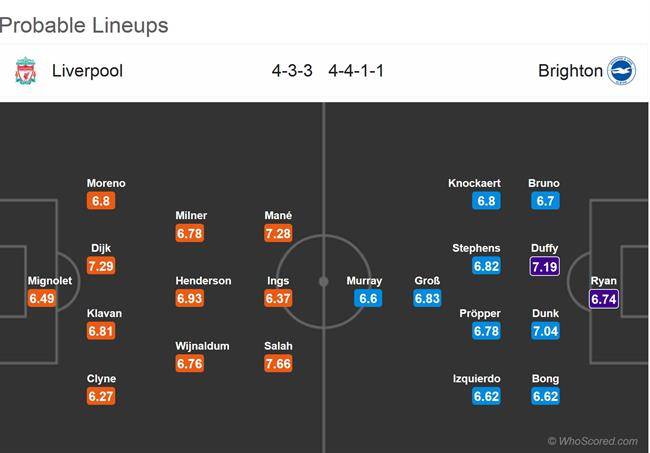650x453 pixels.
Task: Select Salah's 7.66 rating badge
Action: pyautogui.click(x=278, y=364)
